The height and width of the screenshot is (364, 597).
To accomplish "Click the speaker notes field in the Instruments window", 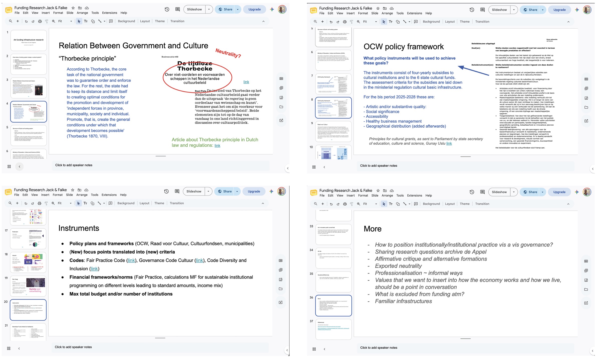I will tap(160, 347).
